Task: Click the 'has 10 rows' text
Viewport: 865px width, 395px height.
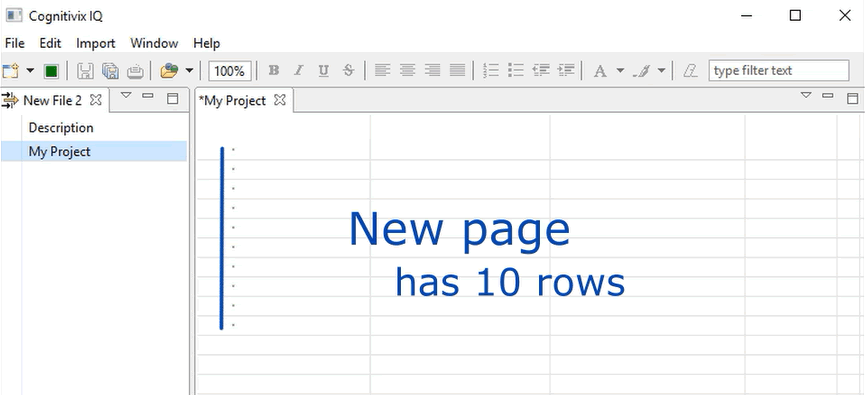Action: [x=510, y=282]
